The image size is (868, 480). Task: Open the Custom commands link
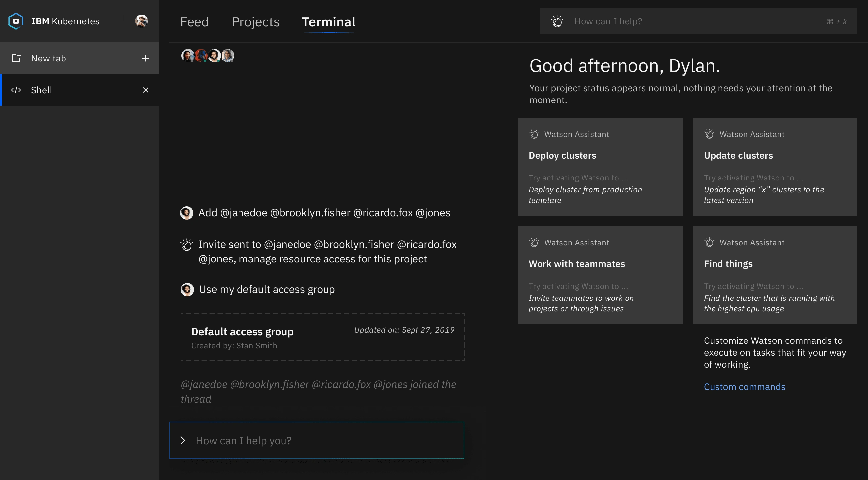[x=745, y=387]
